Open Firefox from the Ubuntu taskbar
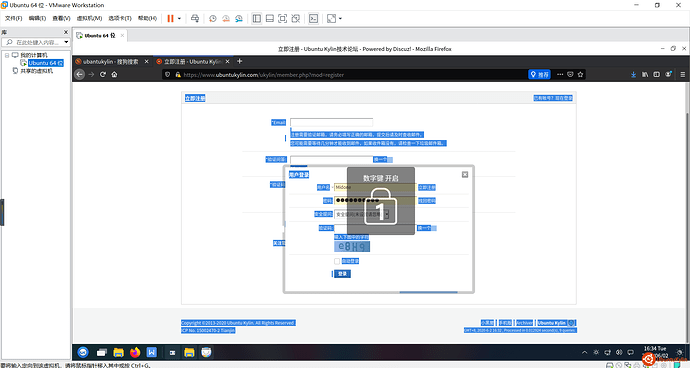The height and width of the screenshot is (368, 690). (x=135, y=352)
